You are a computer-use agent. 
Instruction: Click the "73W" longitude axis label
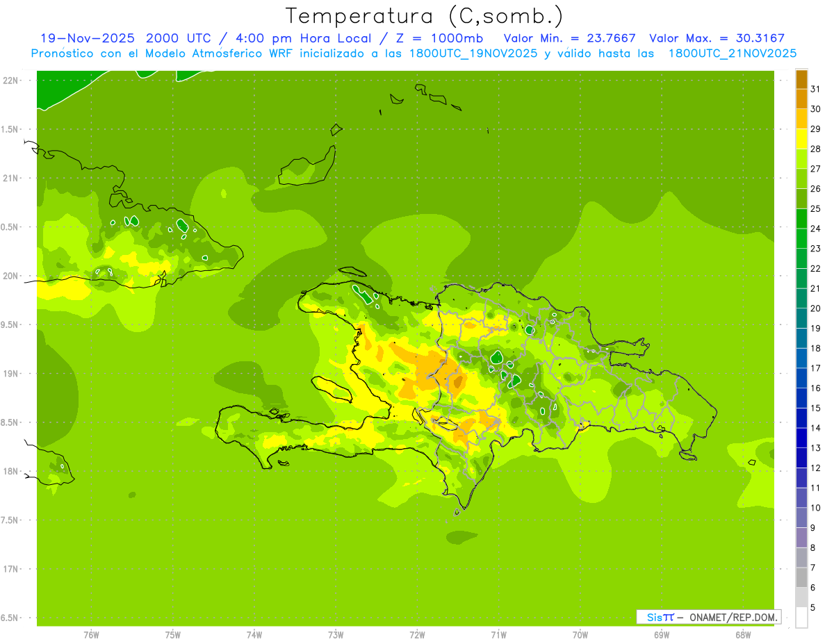coord(336,635)
